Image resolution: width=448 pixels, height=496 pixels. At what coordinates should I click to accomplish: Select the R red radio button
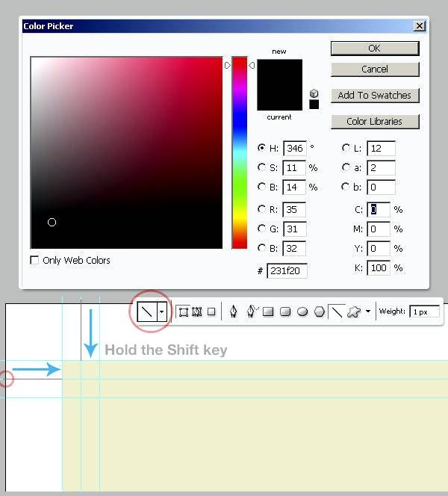(x=261, y=208)
